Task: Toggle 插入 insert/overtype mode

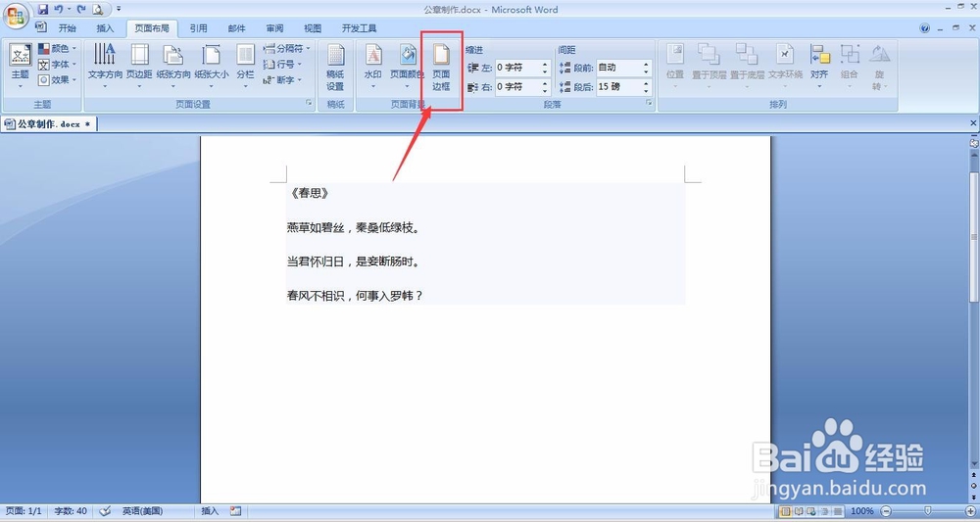Action: coord(210,511)
